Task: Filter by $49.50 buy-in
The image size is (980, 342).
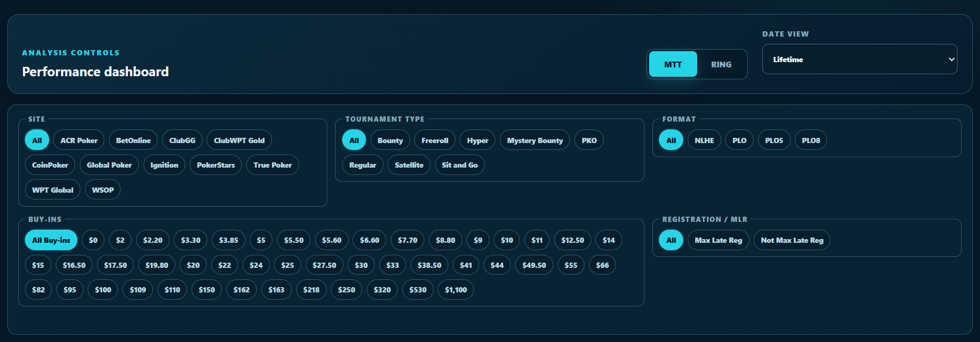Action: coord(534,265)
